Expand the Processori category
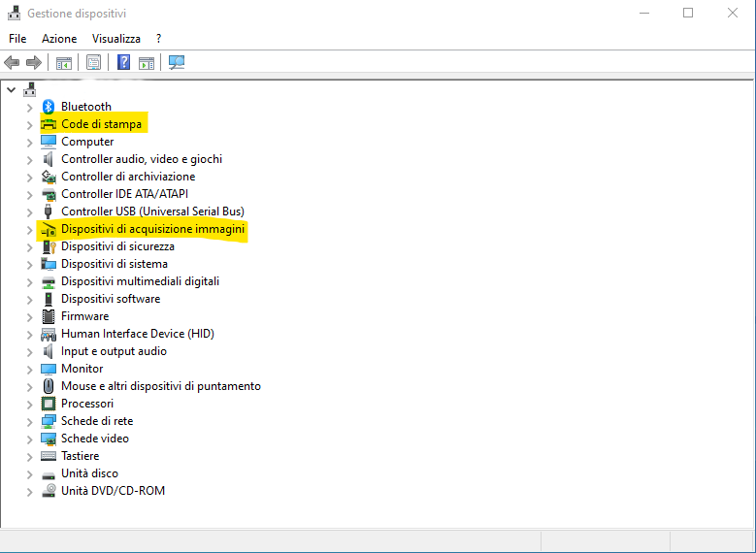The height and width of the screenshot is (553, 756). pos(29,404)
